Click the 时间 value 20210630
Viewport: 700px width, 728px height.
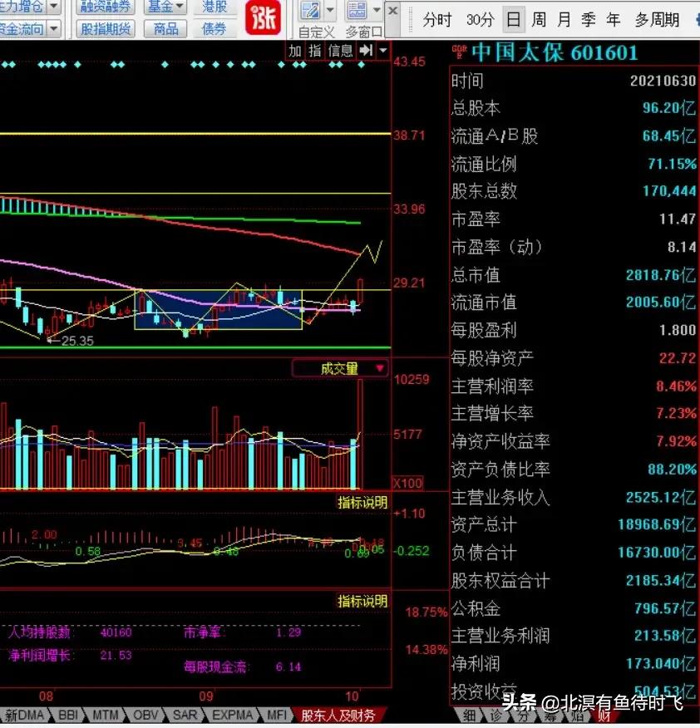[663, 81]
